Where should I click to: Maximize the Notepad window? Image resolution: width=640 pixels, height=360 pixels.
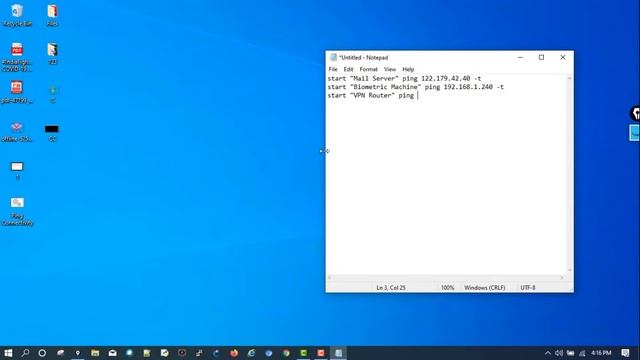[541, 58]
